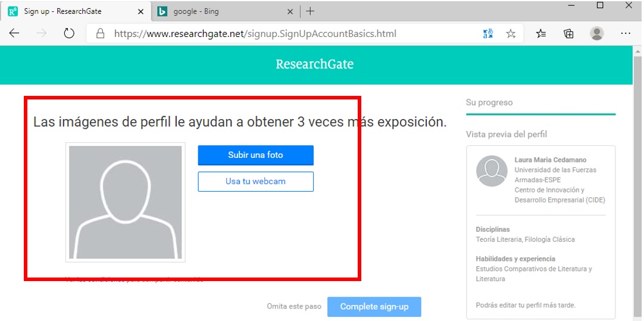The image size is (644, 321).
Task: Open the Collections icon
Action: pos(568,34)
